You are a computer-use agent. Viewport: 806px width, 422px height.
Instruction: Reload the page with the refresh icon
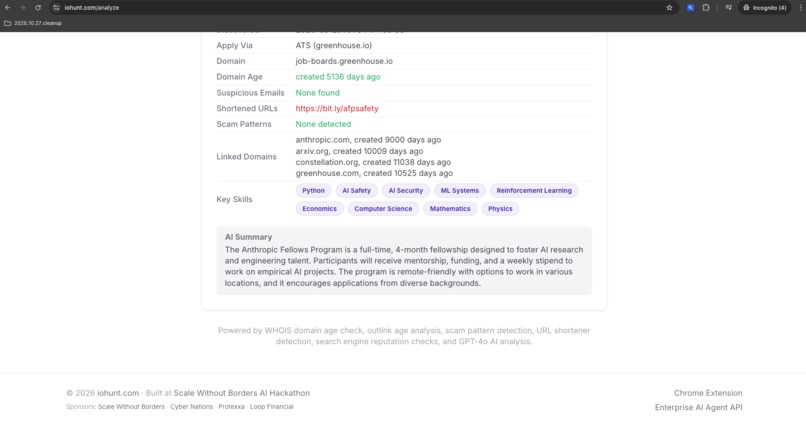point(38,8)
